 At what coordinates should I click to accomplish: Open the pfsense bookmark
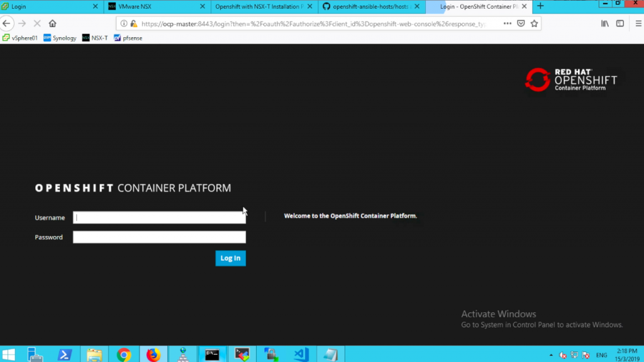(x=128, y=38)
